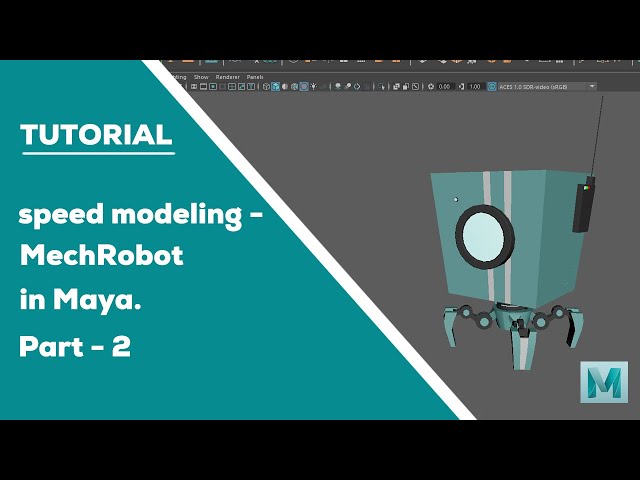This screenshot has width=640, height=480.
Task: Select the robot's dark antenna box
Action: pyautogui.click(x=583, y=206)
